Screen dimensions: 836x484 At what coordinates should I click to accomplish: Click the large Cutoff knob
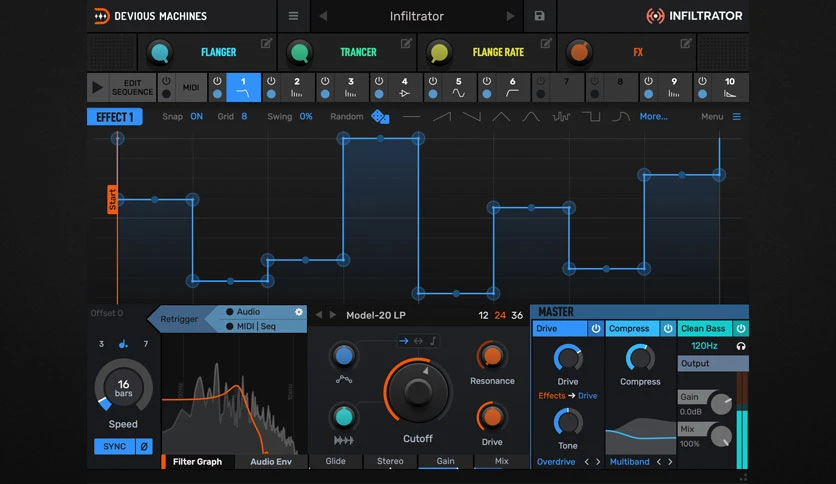417,392
